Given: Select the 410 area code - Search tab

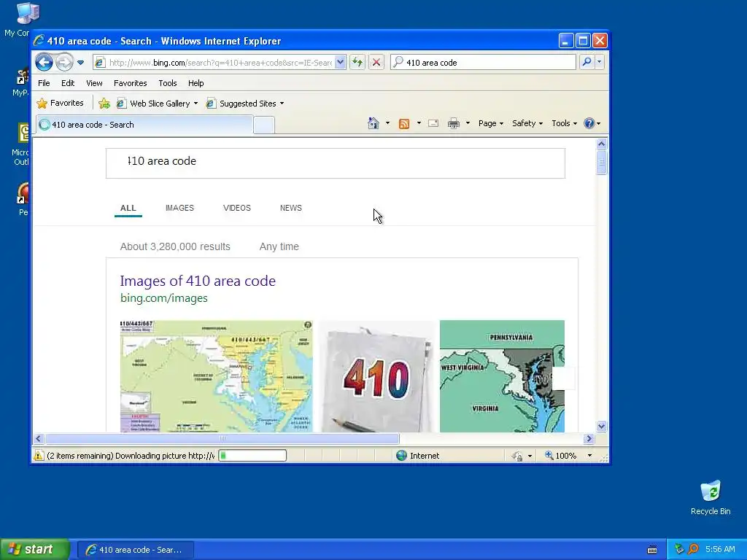Looking at the screenshot, I should 144,125.
